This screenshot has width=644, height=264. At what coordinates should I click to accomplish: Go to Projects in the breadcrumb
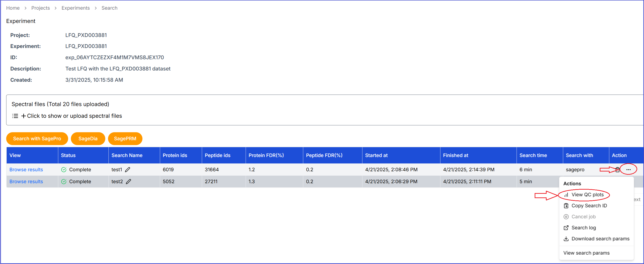pyautogui.click(x=41, y=8)
